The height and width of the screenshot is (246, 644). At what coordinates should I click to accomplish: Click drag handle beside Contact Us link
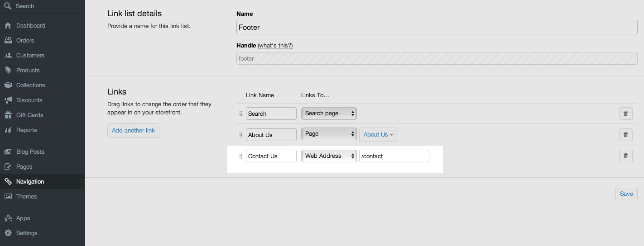point(240,156)
